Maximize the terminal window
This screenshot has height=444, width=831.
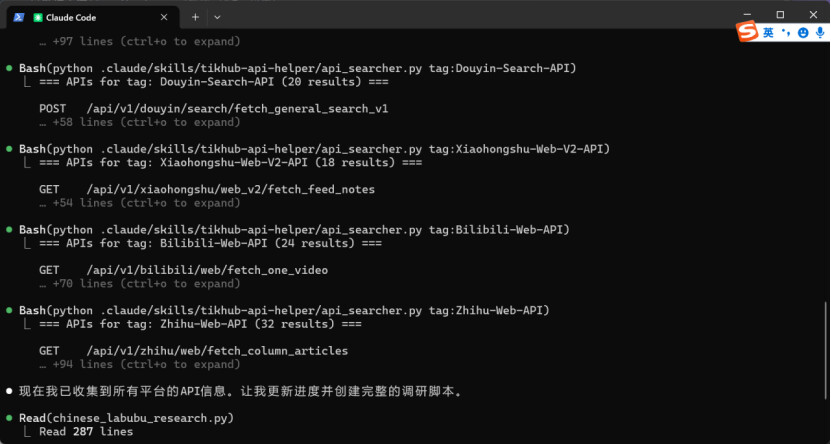pos(780,15)
